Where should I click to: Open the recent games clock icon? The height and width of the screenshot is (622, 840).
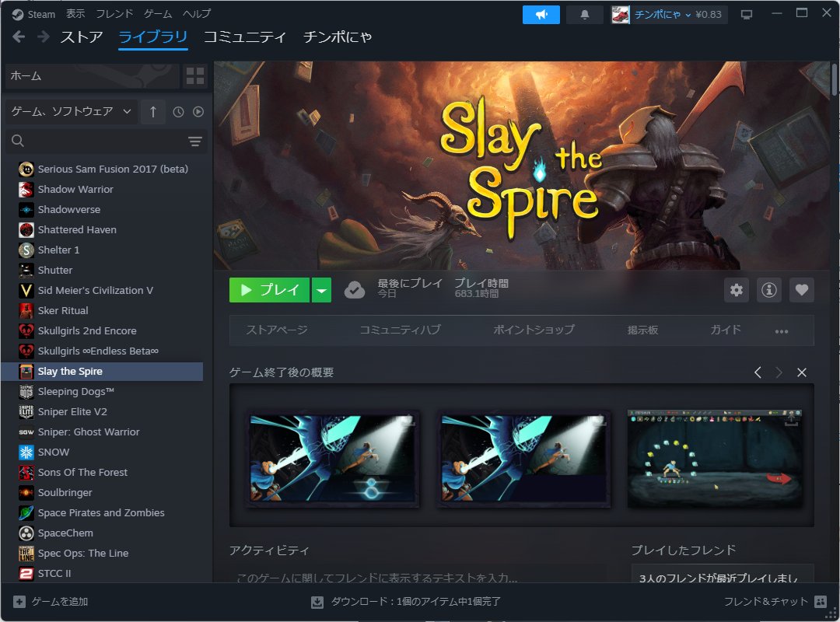pos(178,112)
